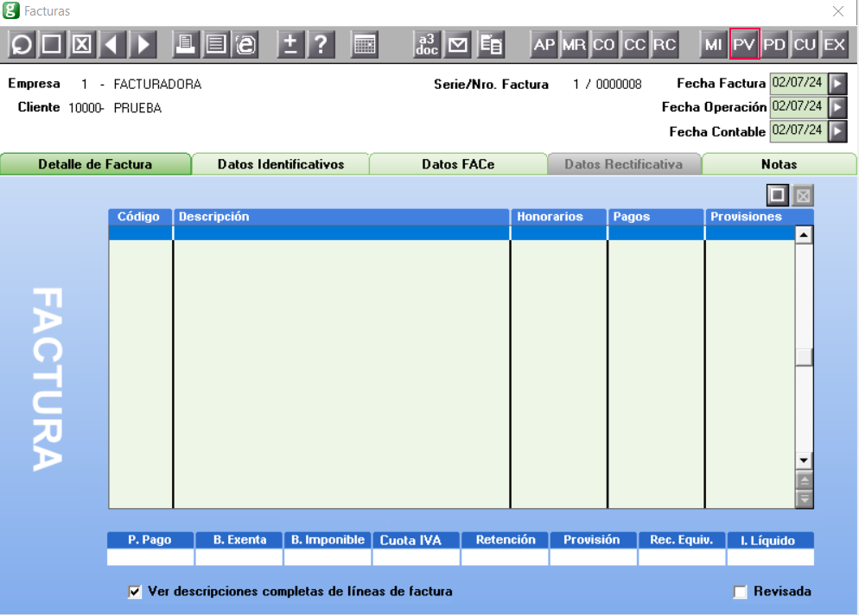This screenshot has height=616, width=859.
Task: Click the RC toolbar button
Action: [665, 44]
